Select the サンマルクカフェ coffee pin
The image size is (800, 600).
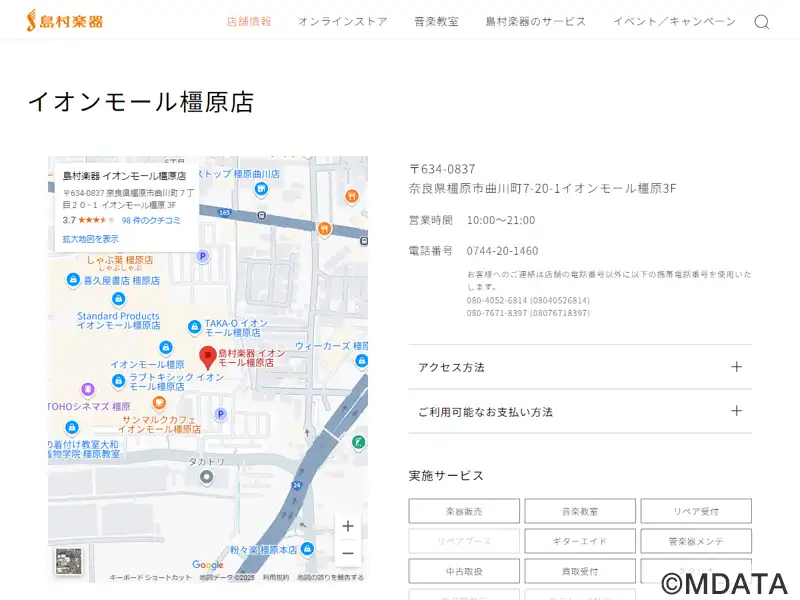pyautogui.click(x=159, y=403)
